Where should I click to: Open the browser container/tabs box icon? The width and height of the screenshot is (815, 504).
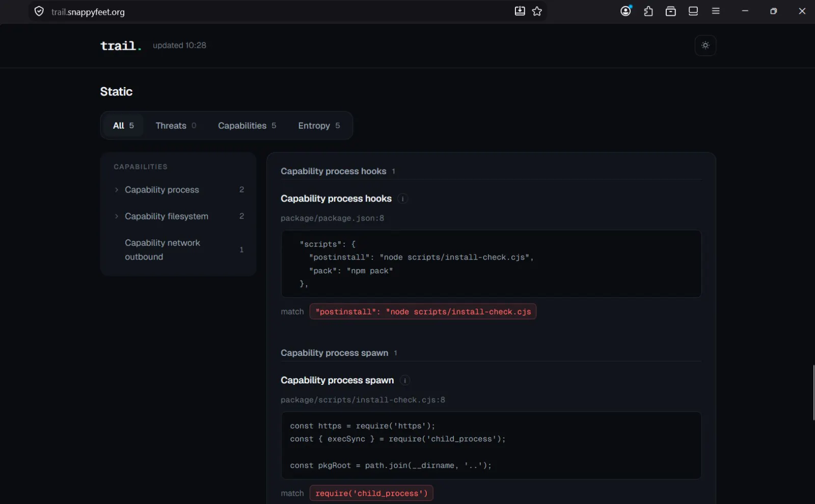(x=671, y=11)
